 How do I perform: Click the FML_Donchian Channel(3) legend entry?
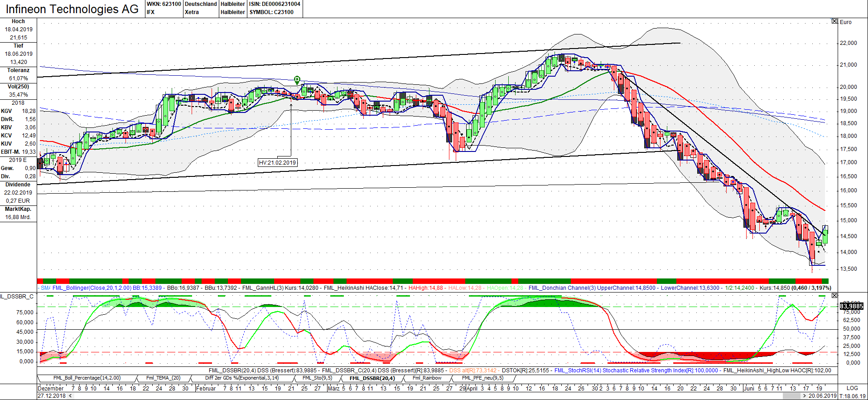pyautogui.click(x=562, y=288)
